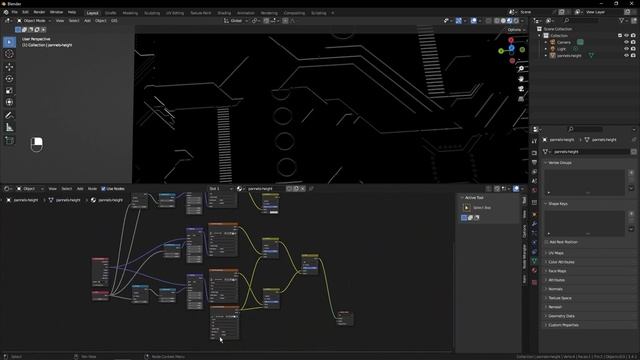Image resolution: width=640 pixels, height=360 pixels.
Task: Open the Material properties tab
Action: [534, 270]
